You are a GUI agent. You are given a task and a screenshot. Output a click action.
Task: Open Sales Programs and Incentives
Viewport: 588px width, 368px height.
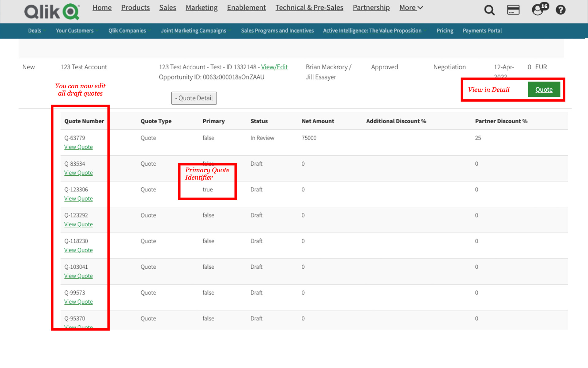coord(277,31)
